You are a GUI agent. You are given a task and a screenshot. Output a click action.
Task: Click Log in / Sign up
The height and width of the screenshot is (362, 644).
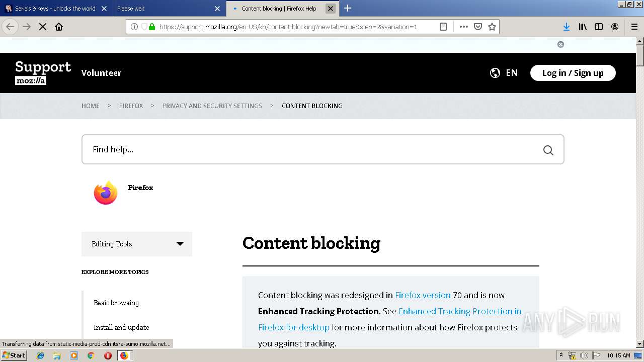click(573, 73)
